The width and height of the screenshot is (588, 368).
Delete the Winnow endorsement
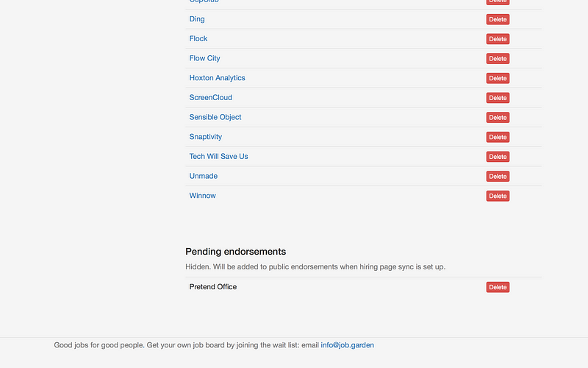click(x=498, y=196)
